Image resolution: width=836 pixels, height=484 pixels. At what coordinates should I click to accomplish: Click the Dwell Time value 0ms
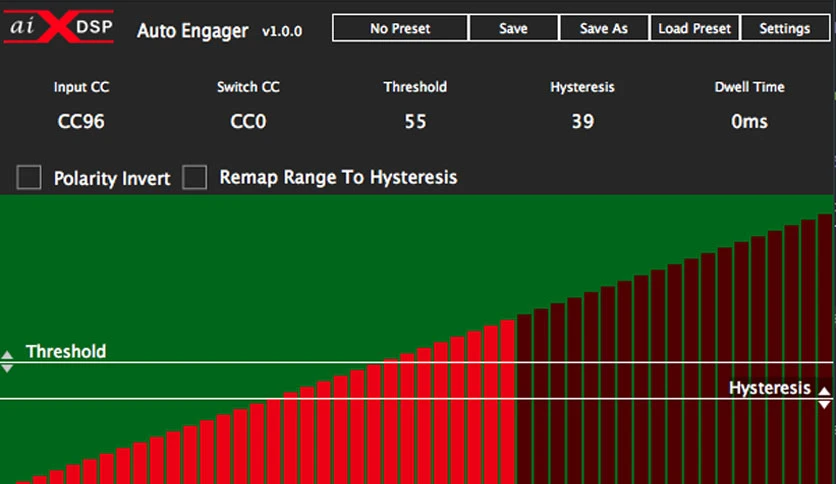750,122
